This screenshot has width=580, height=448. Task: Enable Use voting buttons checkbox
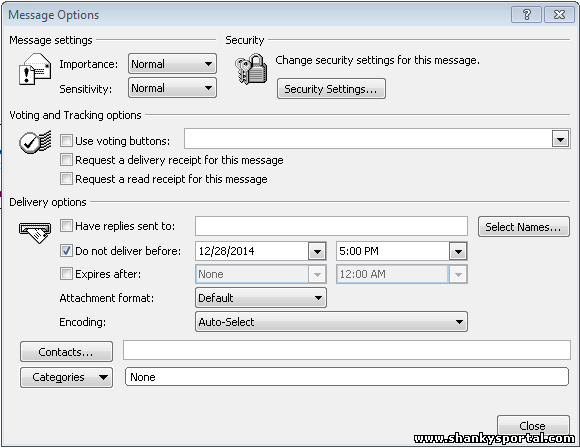[67, 141]
